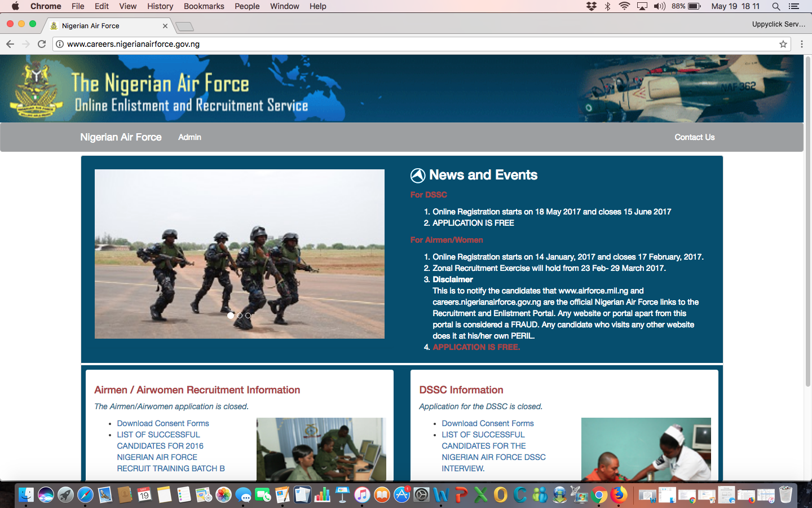The height and width of the screenshot is (508, 812).
Task: Open Airmen section Download Consent Forms link
Action: (x=163, y=423)
